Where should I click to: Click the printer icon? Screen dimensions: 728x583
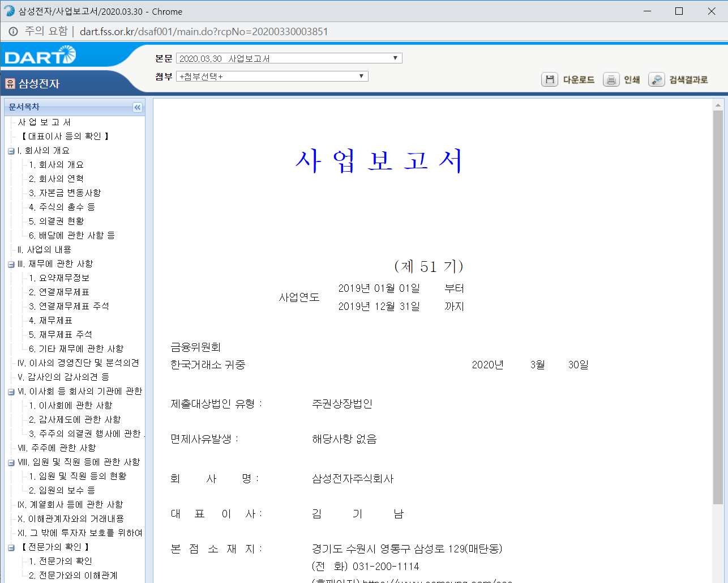[x=611, y=79]
